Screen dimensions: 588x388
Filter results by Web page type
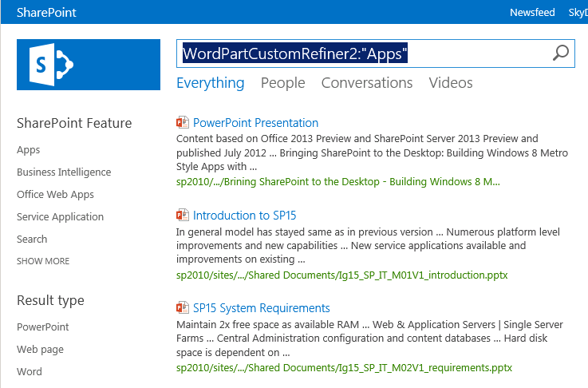coord(41,350)
